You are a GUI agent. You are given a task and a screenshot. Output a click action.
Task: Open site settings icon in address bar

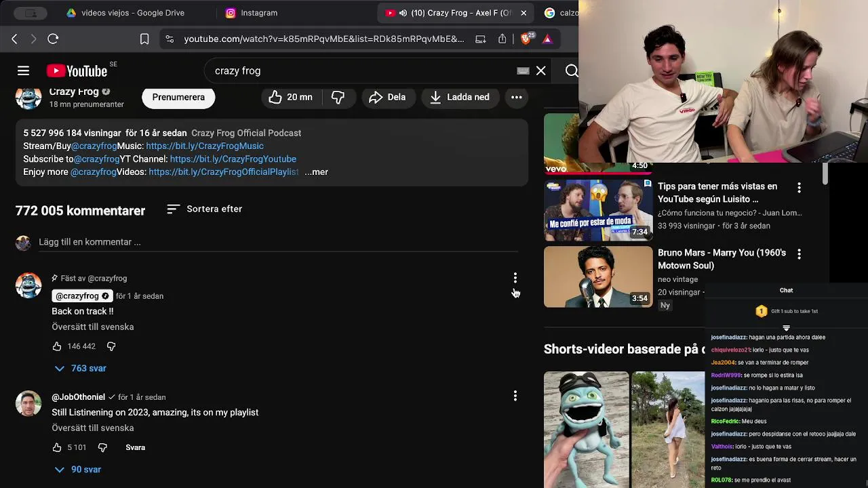(x=170, y=39)
